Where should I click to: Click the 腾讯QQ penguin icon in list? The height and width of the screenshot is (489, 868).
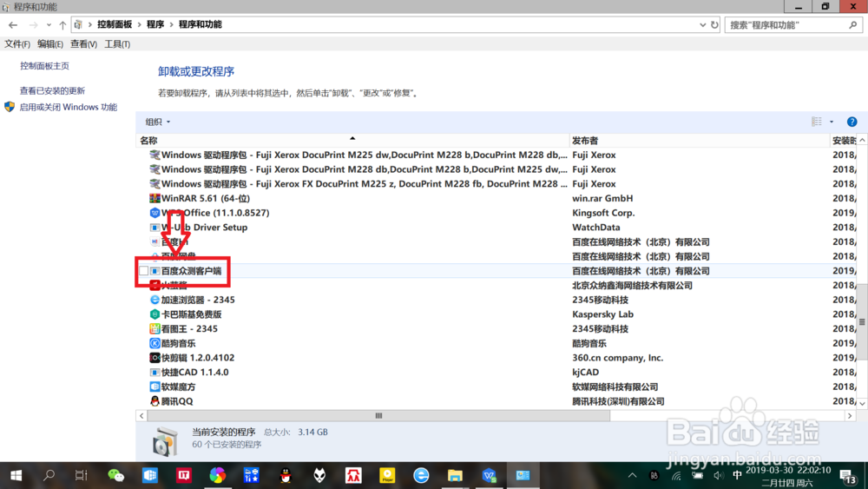click(x=155, y=401)
